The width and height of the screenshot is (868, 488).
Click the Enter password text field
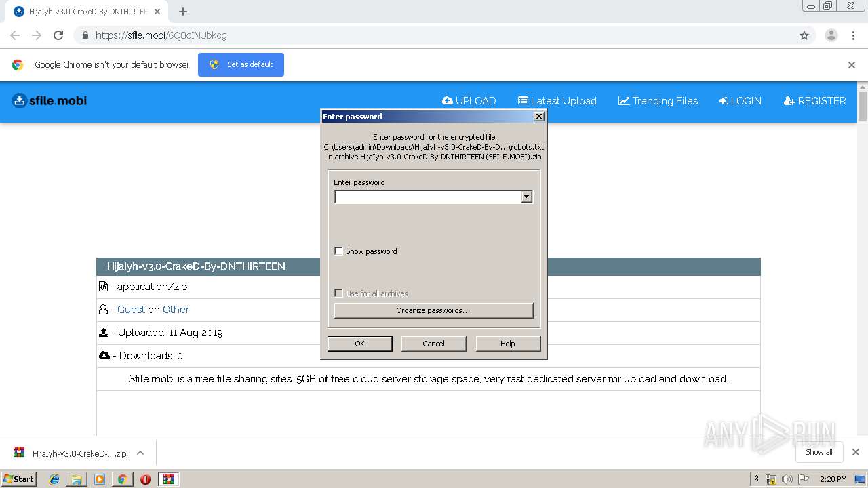tap(428, 197)
